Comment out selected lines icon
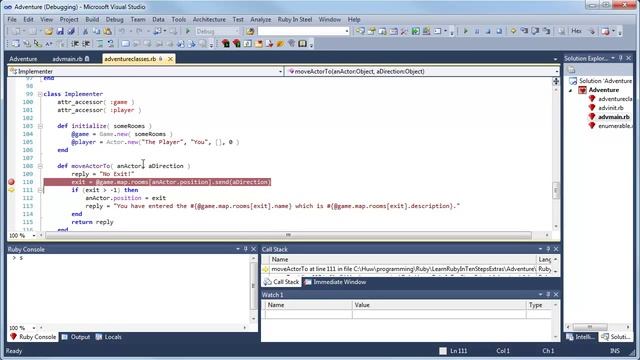 [100, 44]
